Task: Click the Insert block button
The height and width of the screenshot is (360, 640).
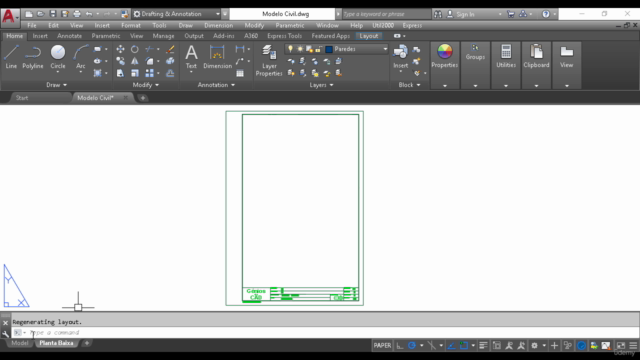Action: (400, 57)
